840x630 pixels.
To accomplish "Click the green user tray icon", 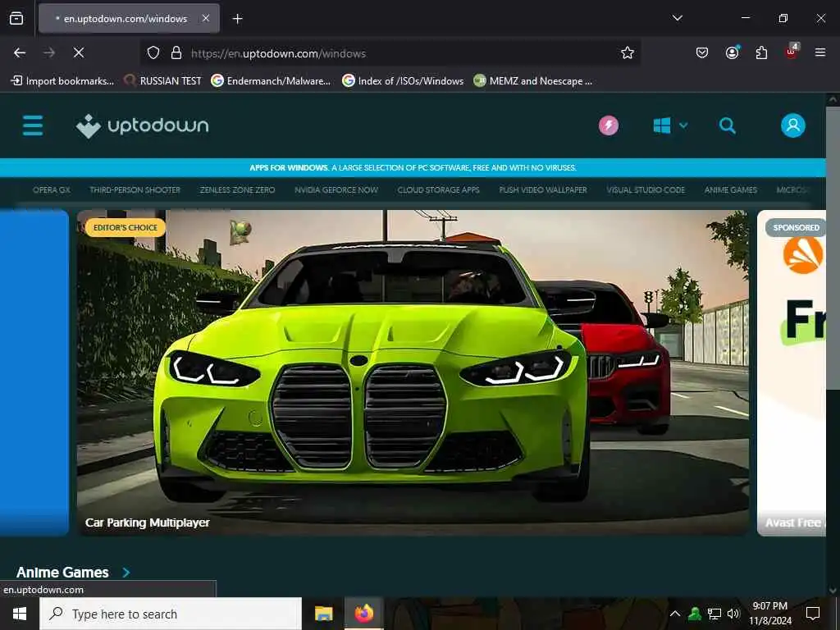I will click(x=695, y=614).
